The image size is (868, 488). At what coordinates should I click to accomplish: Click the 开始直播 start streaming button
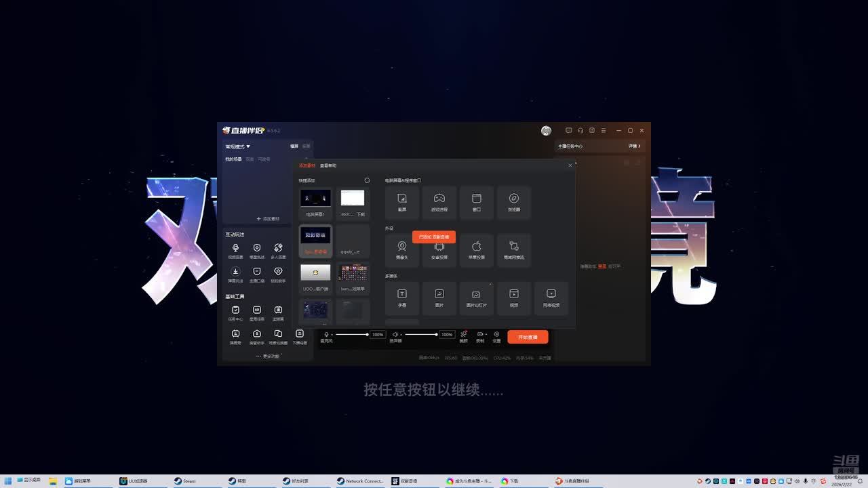pos(528,337)
